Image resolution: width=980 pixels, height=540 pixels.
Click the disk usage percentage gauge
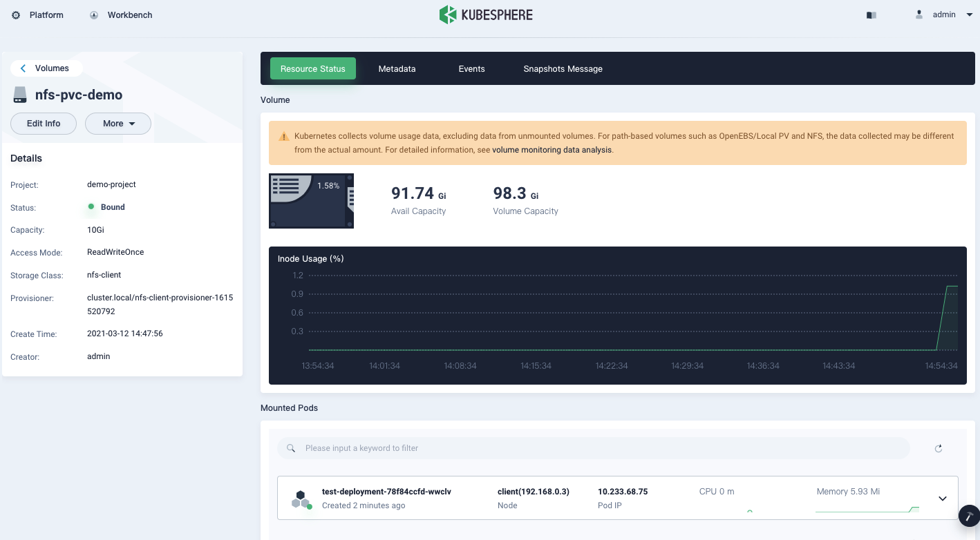311,200
